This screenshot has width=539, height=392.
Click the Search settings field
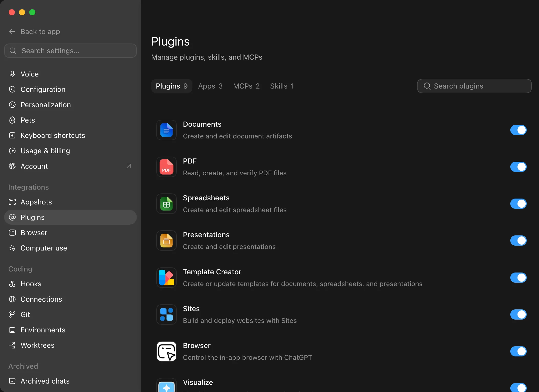pos(70,51)
